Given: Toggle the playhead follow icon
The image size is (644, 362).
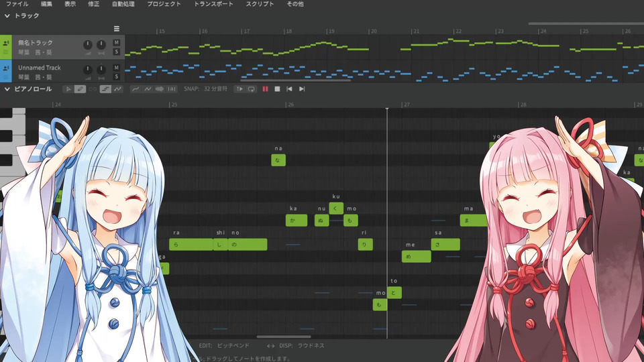Looking at the screenshot, I should click(239, 89).
